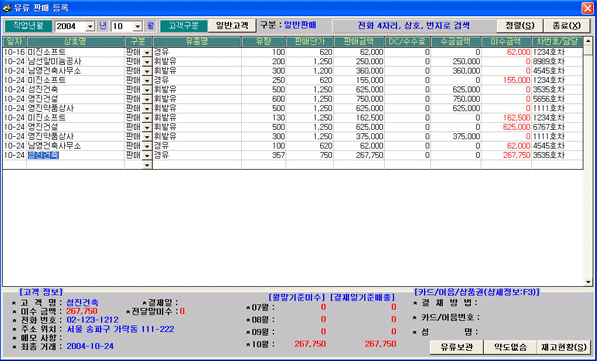Screen dimensions: 598x361
Task: Click the 미수금액 column header
Action: point(506,42)
